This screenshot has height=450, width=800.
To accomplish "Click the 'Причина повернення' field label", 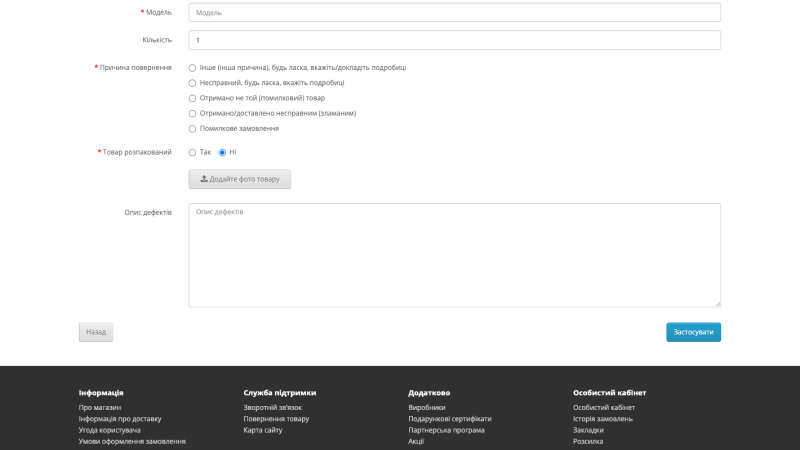I will point(135,68).
